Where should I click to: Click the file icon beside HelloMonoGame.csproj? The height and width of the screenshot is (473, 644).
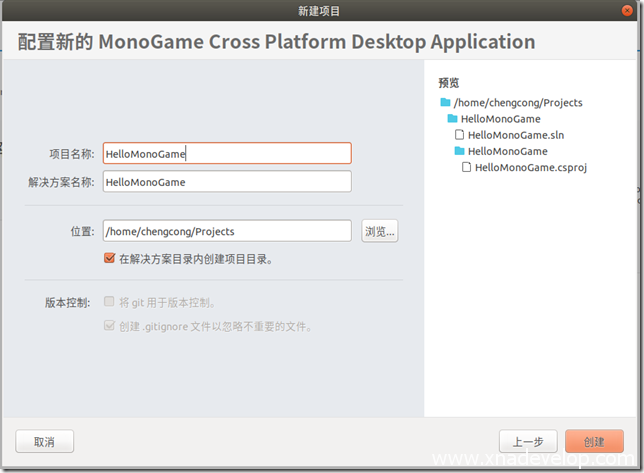coord(467,167)
